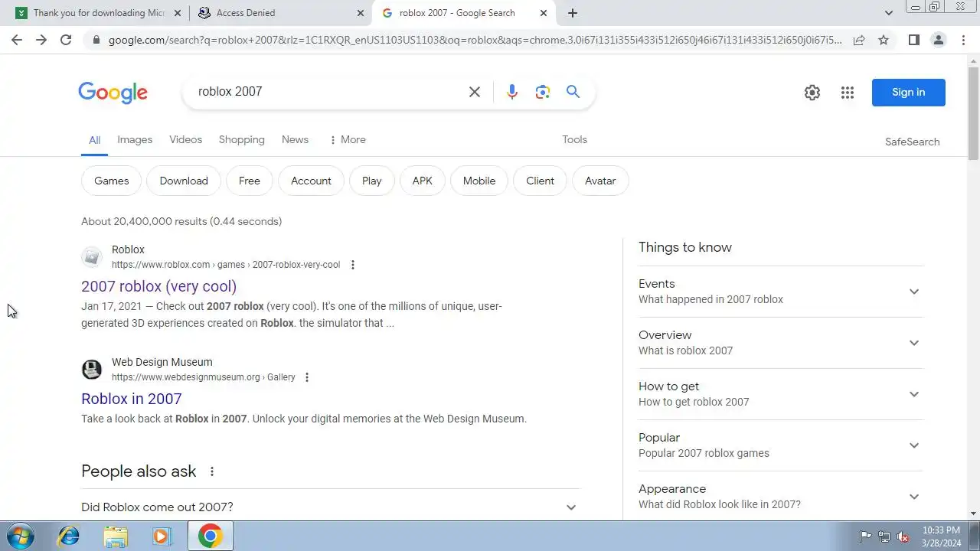The width and height of the screenshot is (980, 551).
Task: Open the Chrome profile avatar
Action: coord(938,40)
